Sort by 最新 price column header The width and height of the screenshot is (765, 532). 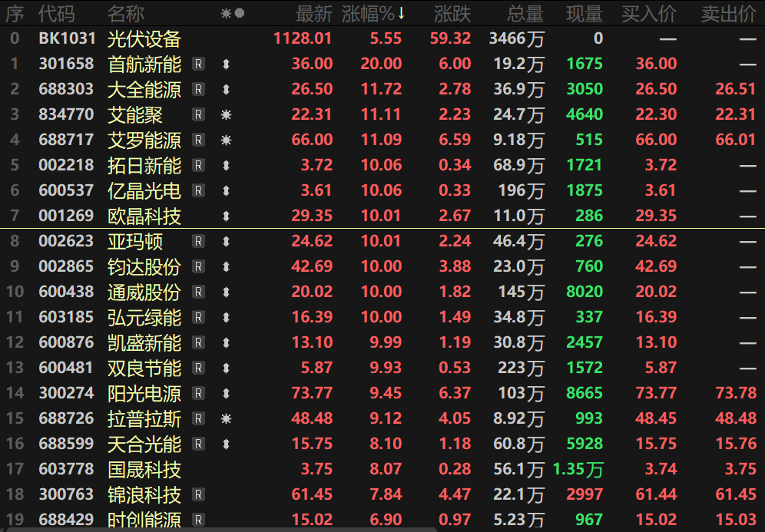313,14
